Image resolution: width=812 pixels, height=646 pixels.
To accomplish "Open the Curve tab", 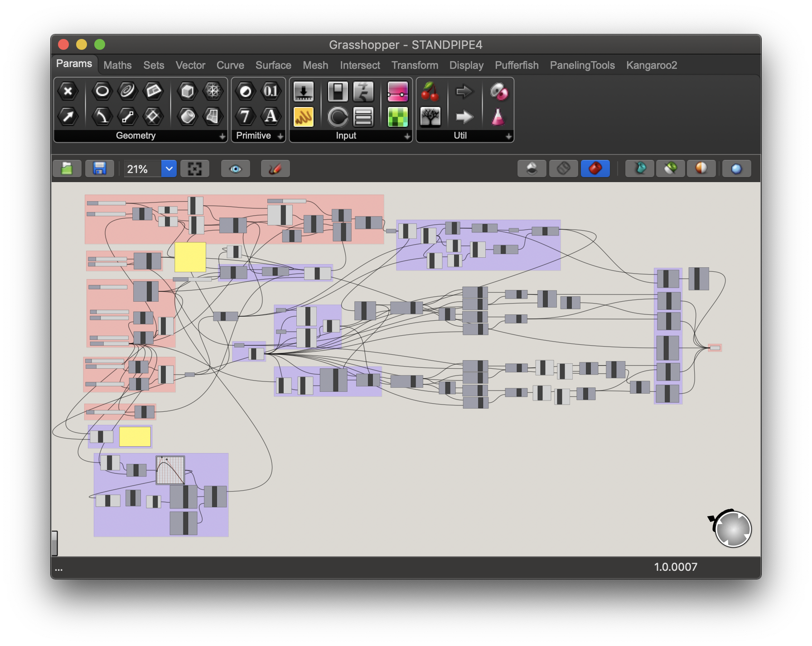I will point(230,65).
